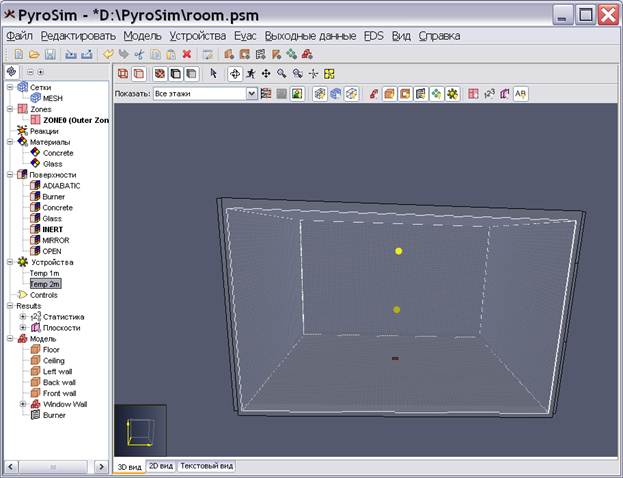Save the model with the floppy disk icon
The image size is (623, 478).
(x=50, y=54)
